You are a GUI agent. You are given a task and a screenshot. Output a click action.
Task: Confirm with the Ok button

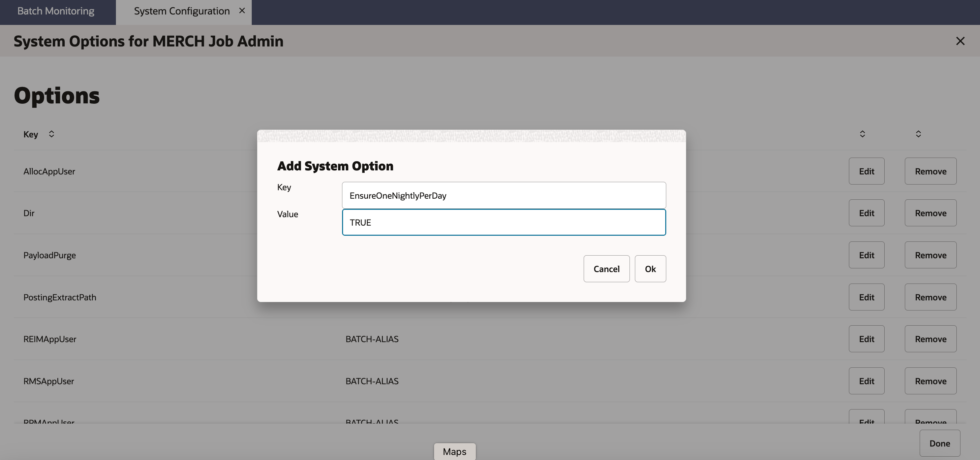tap(650, 269)
